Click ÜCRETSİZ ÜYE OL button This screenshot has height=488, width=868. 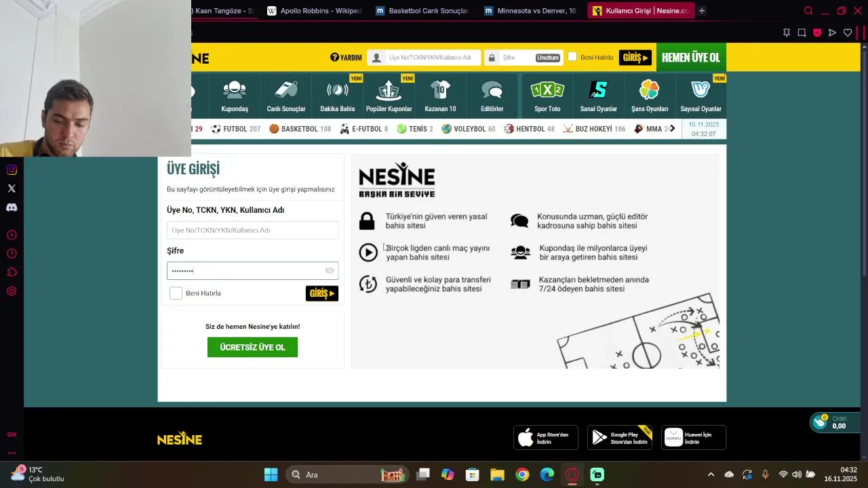click(x=252, y=347)
